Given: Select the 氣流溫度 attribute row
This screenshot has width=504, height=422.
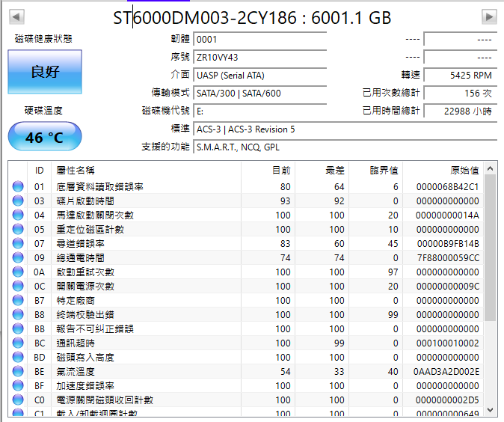Looking at the screenshot, I should [245, 371].
